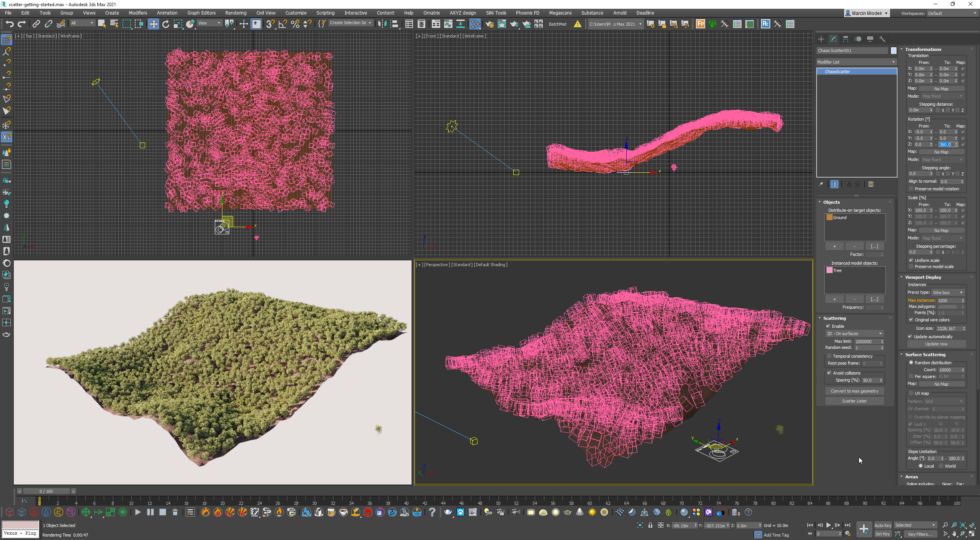The image size is (980, 540).
Task: Click the Scatter Lister button
Action: pyautogui.click(x=854, y=401)
